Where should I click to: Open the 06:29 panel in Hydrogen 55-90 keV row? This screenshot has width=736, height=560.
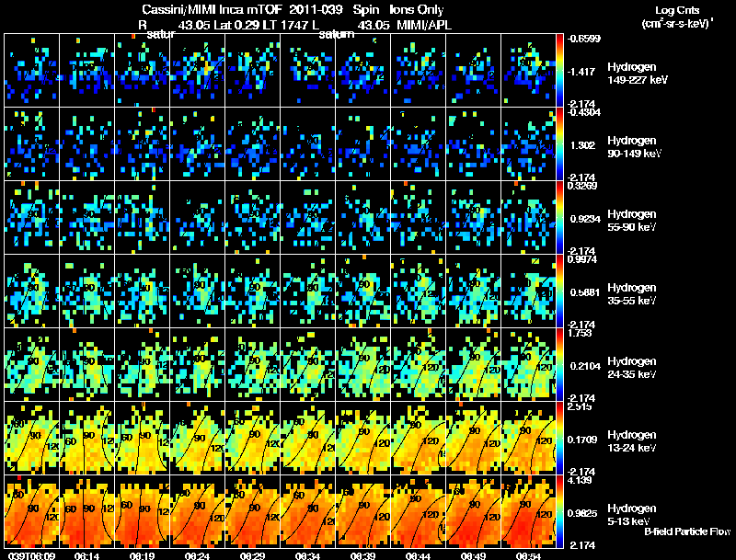[252, 218]
